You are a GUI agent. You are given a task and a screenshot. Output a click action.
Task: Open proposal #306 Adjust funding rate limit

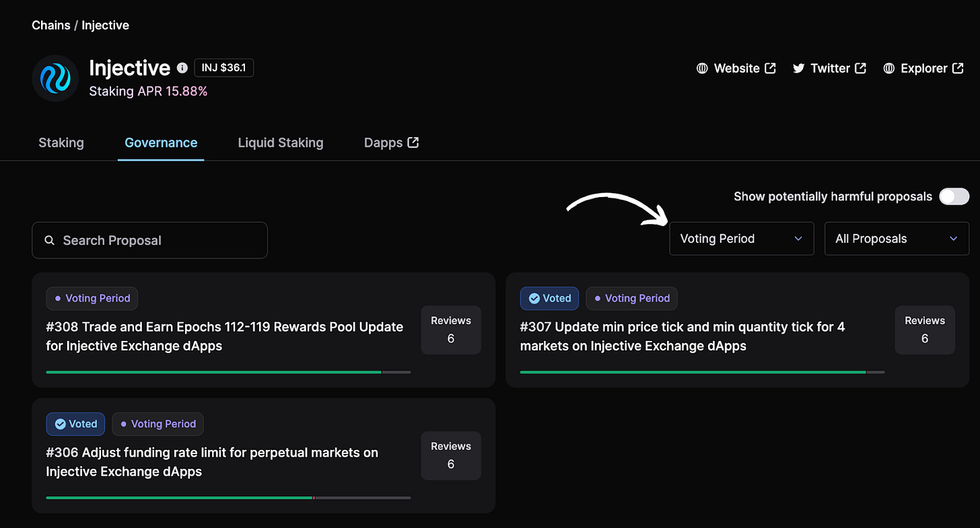click(x=212, y=462)
